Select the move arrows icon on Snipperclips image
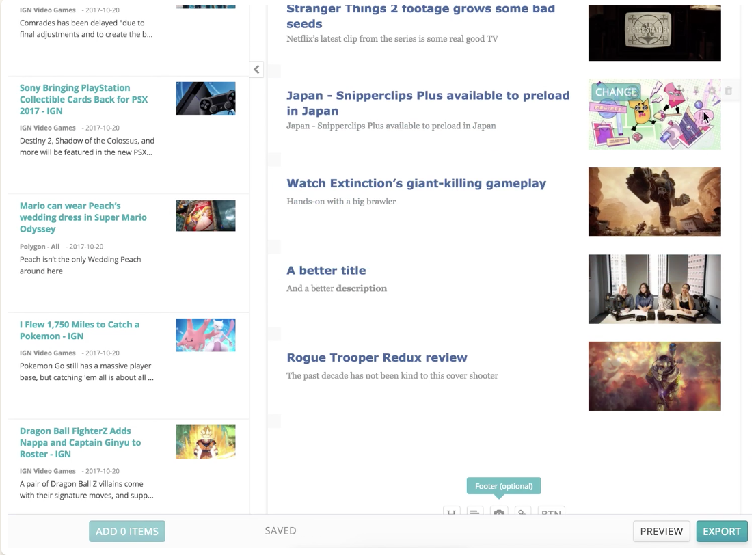 [679, 90]
